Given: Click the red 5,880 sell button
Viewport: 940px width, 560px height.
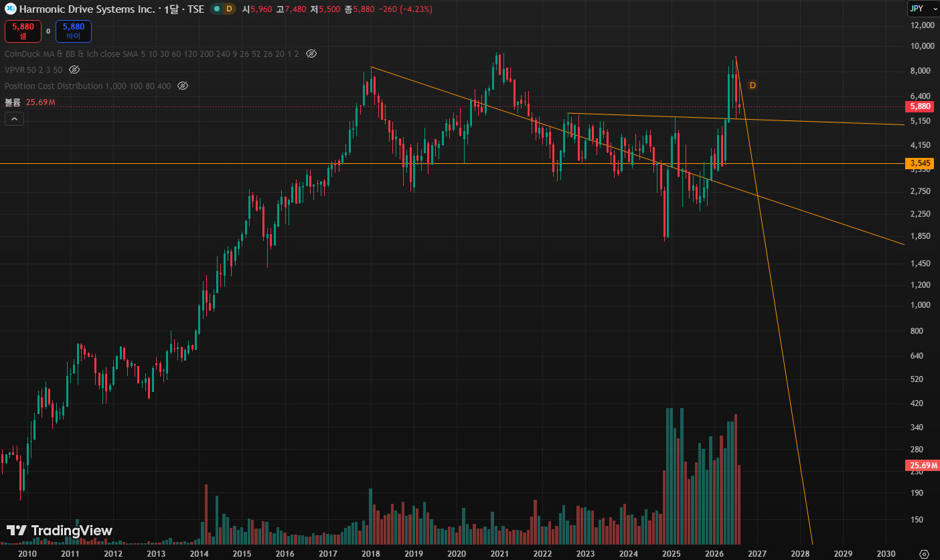Looking at the screenshot, I should [x=23, y=31].
